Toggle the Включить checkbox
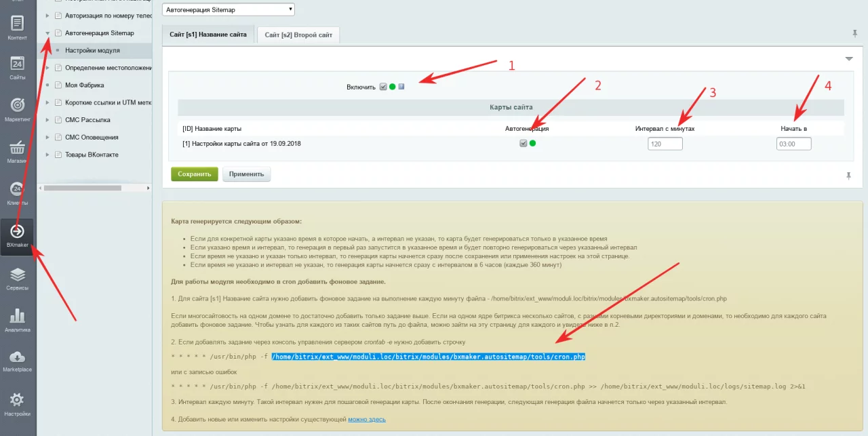Screen dimensions: 868x436 383,87
